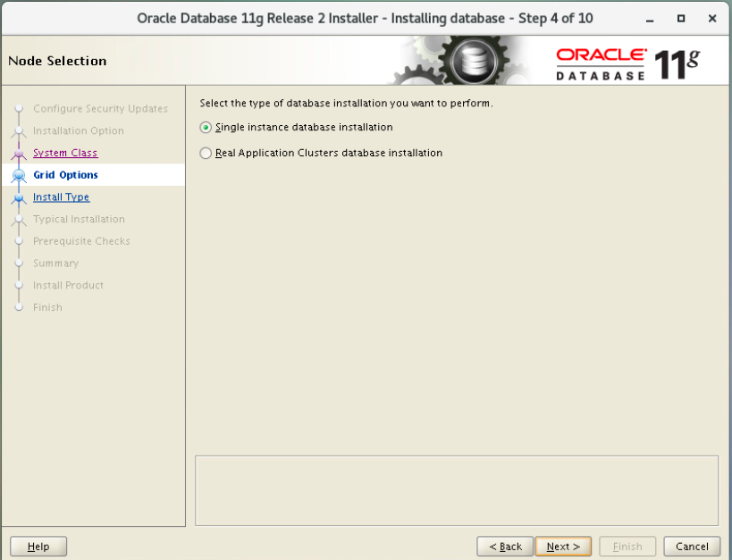Minimize the installer window
The image size is (732, 560).
coord(650,19)
